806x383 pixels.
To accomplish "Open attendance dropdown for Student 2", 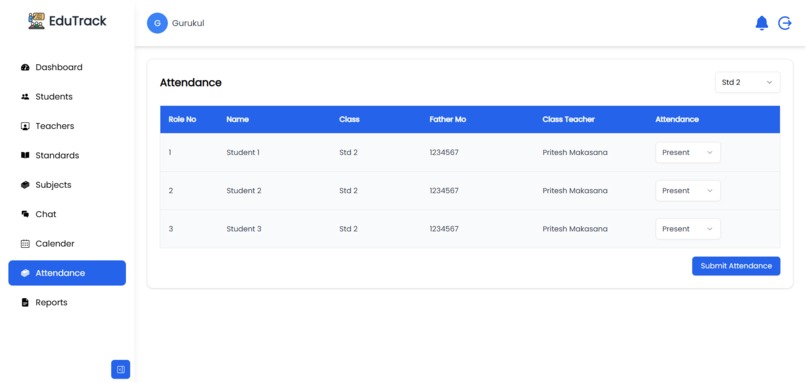I will coord(688,191).
